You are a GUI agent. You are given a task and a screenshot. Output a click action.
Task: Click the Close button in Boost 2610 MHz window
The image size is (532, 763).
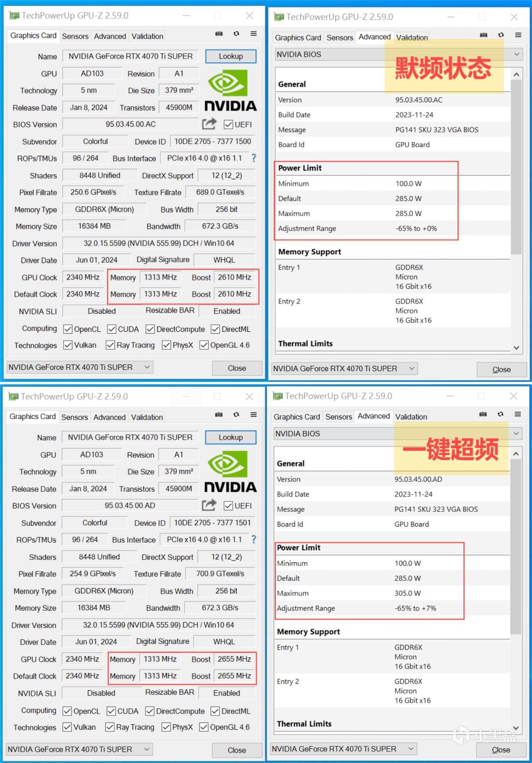(237, 368)
